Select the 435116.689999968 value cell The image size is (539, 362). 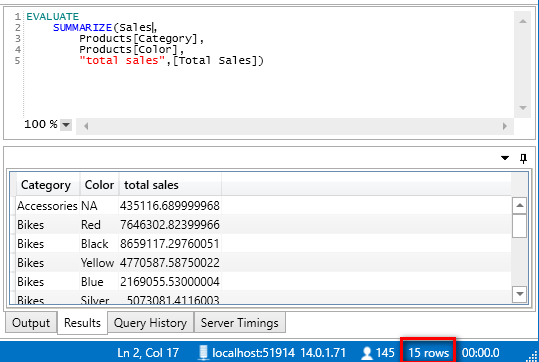[x=170, y=206]
